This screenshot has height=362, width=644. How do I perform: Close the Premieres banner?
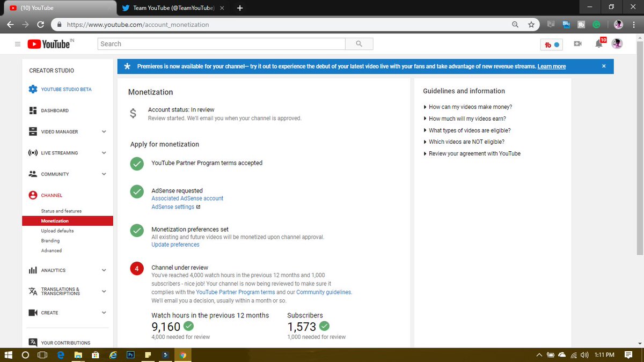point(604,66)
